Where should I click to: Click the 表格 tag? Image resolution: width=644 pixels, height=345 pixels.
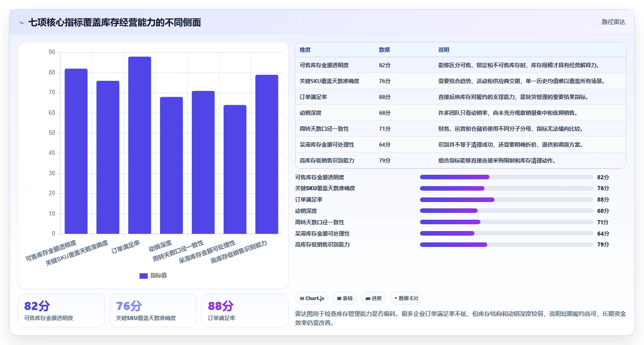[x=345, y=298]
